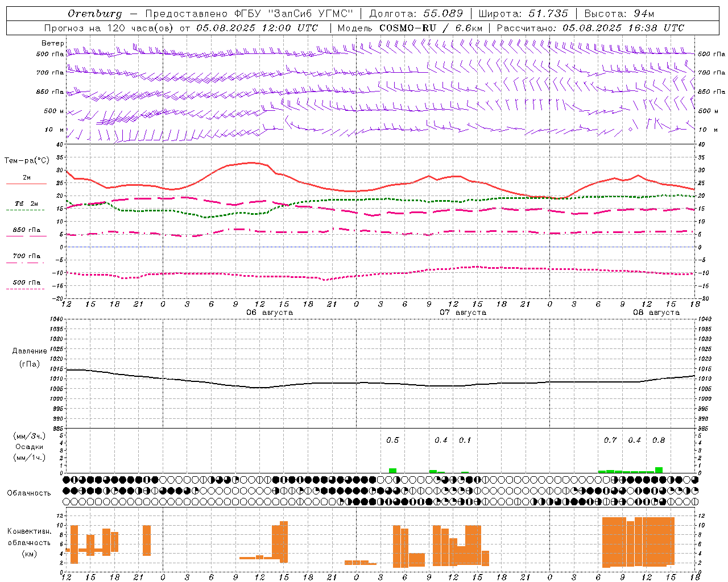Click the Высота: 94м value
The width and height of the screenshot is (728, 582).
point(619,14)
